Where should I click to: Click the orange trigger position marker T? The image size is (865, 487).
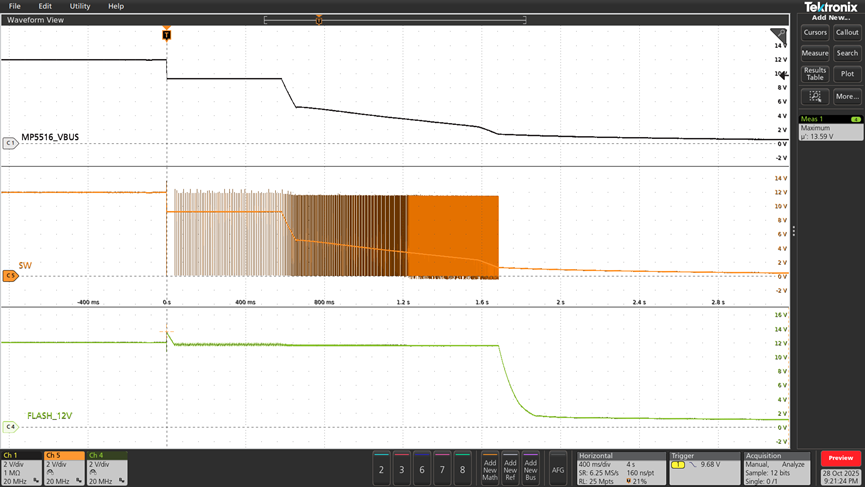(166, 34)
